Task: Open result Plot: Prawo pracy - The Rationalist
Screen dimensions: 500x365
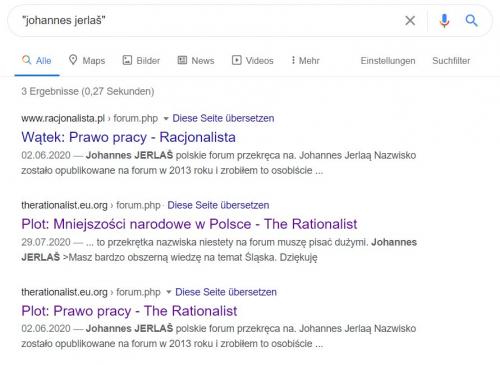Action: click(129, 311)
